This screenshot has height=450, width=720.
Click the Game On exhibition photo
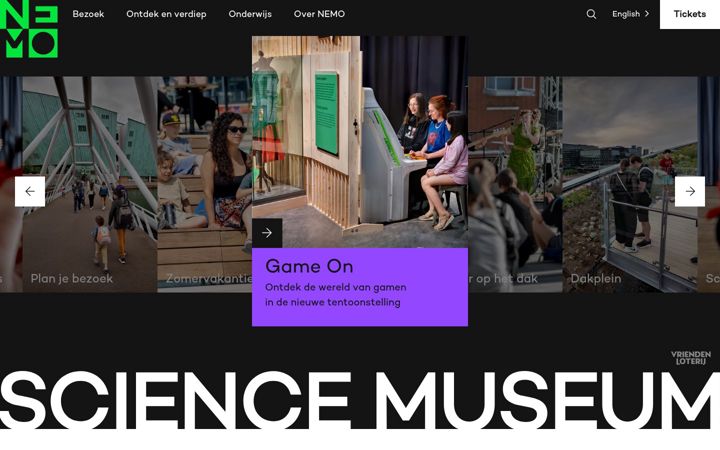tap(360, 142)
